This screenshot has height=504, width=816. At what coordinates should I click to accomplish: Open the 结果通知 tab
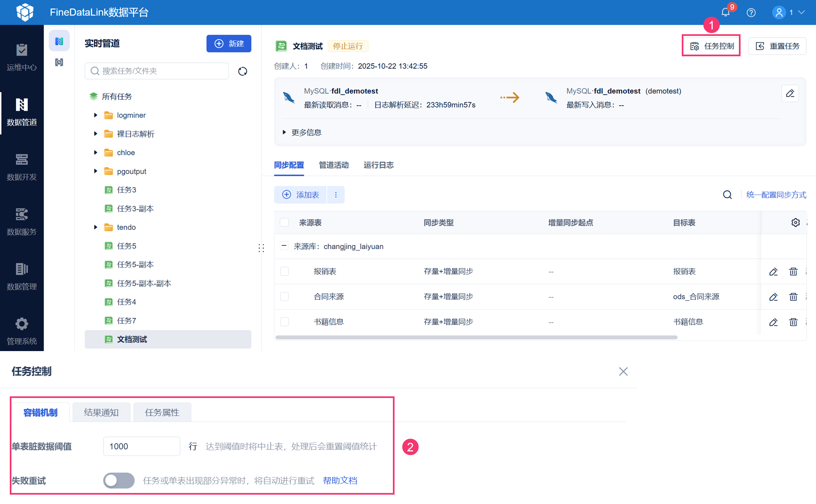pyautogui.click(x=101, y=412)
